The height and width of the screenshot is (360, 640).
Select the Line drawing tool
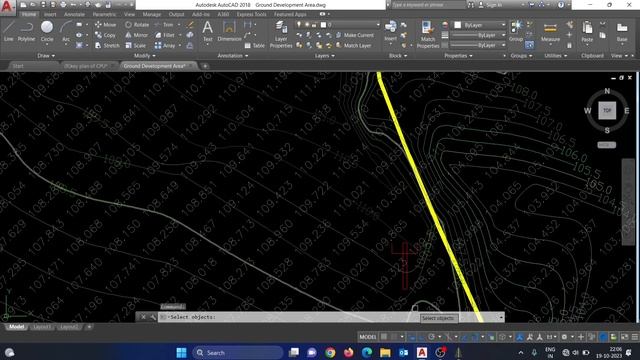(x=9, y=31)
